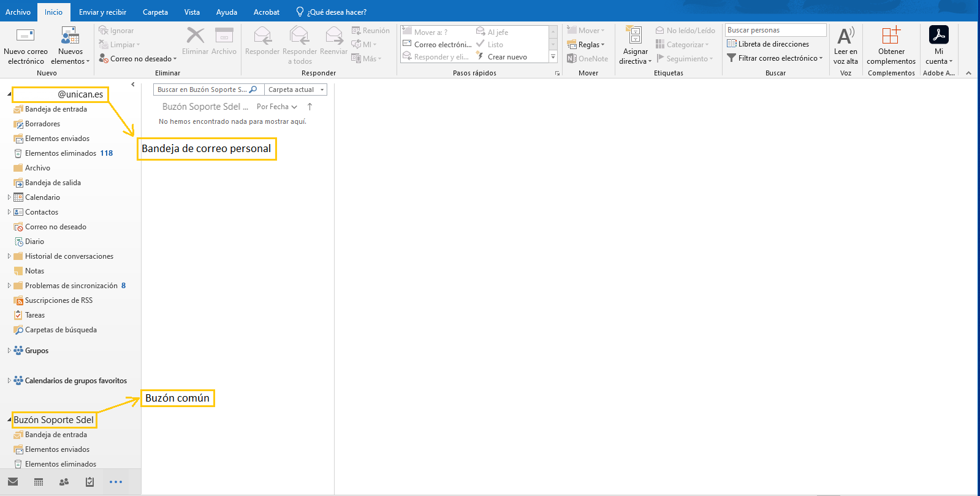Click Crear nuevo quick step

click(501, 57)
